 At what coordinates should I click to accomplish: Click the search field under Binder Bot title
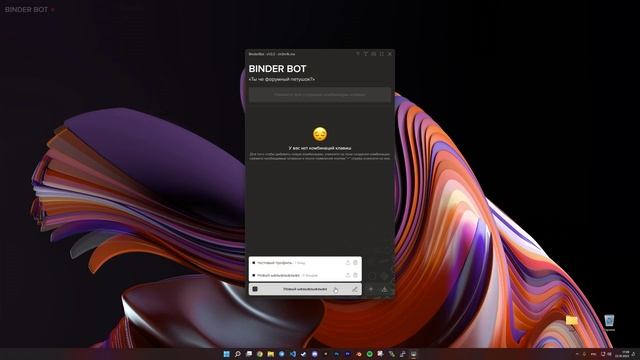click(320, 95)
